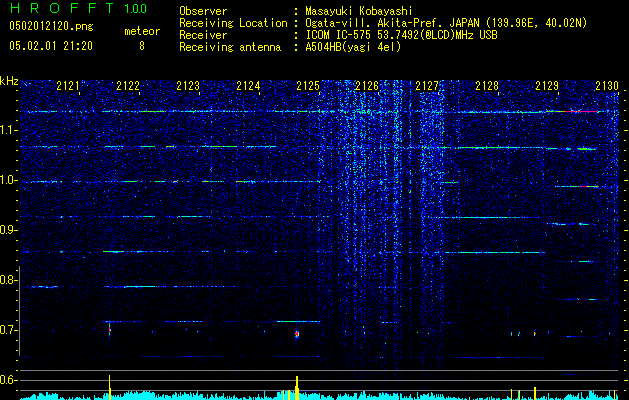629x400 pixels.
Task: Click the 2123 time marker
Action: click(188, 86)
